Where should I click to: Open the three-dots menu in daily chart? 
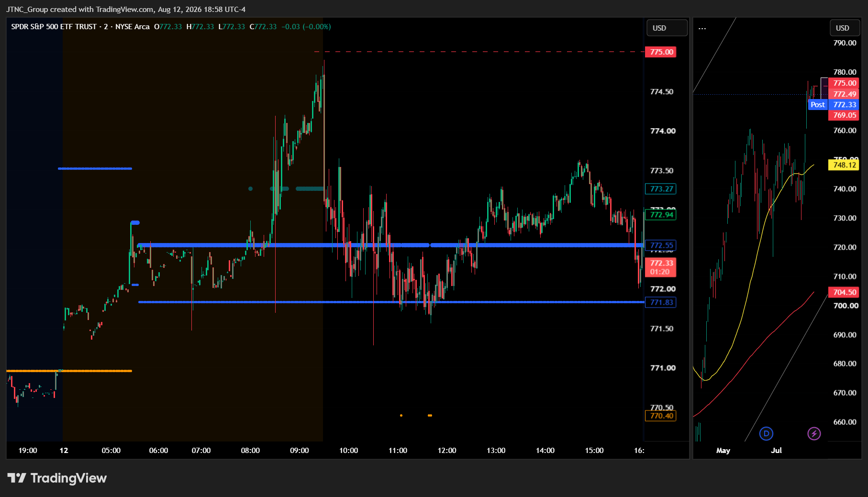702,28
